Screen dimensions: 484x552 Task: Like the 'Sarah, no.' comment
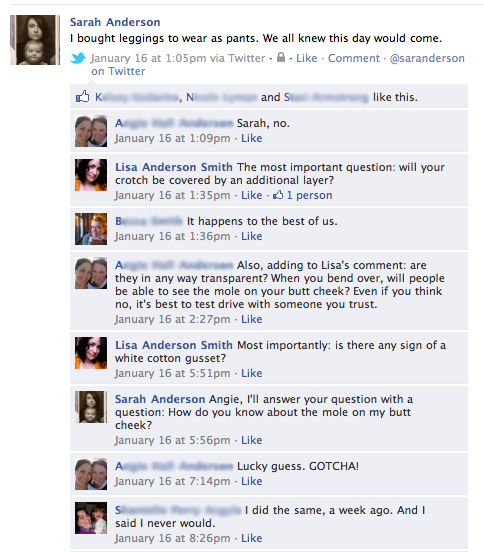251,138
